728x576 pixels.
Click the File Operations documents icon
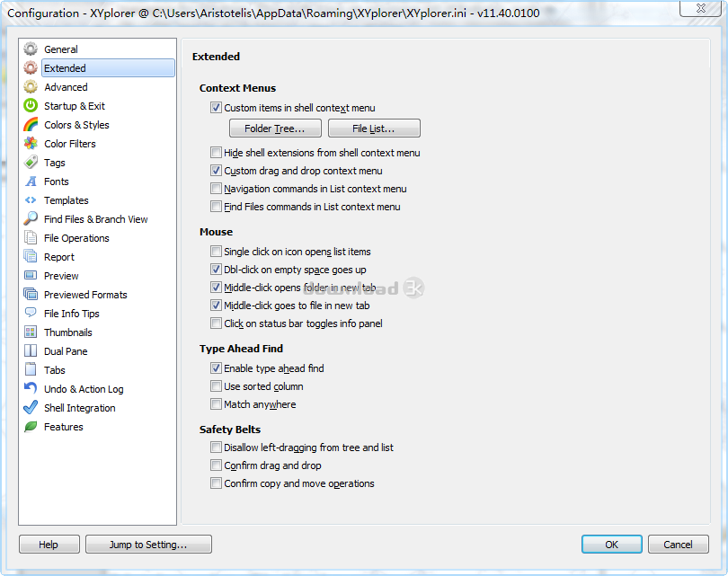31,237
